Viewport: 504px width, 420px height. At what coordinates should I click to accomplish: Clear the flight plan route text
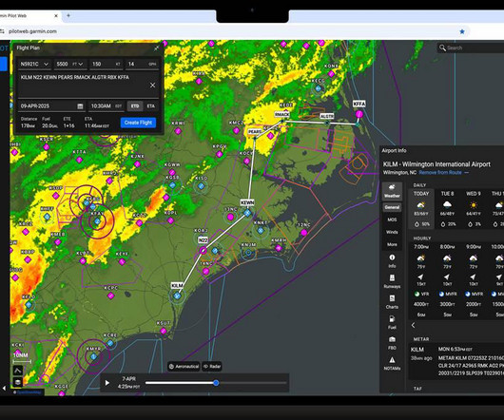152,86
